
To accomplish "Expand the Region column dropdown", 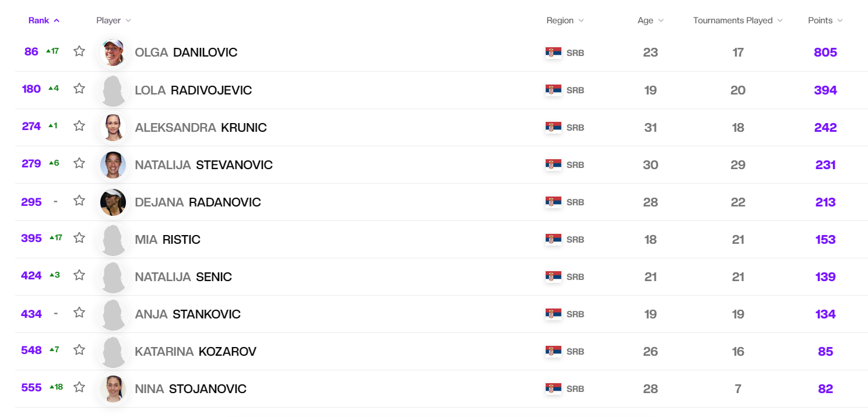I will point(564,20).
